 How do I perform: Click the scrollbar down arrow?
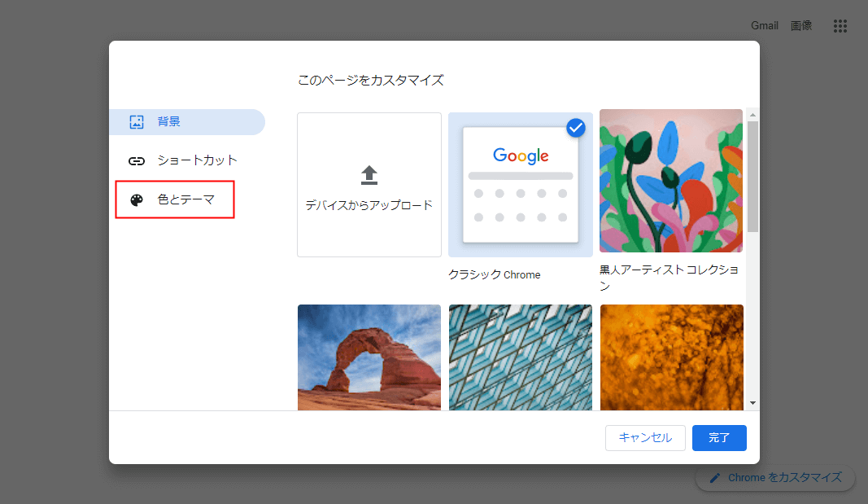tap(752, 403)
